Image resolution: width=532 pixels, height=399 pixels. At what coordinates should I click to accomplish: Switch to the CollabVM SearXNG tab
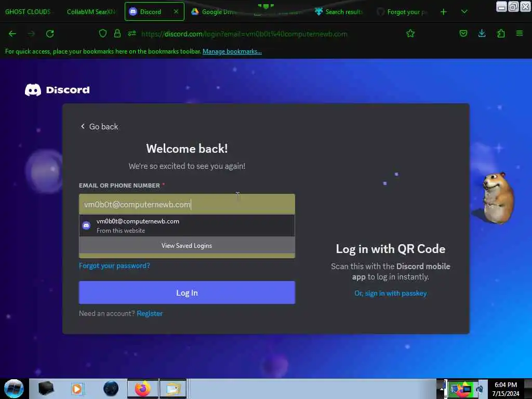coord(91,11)
